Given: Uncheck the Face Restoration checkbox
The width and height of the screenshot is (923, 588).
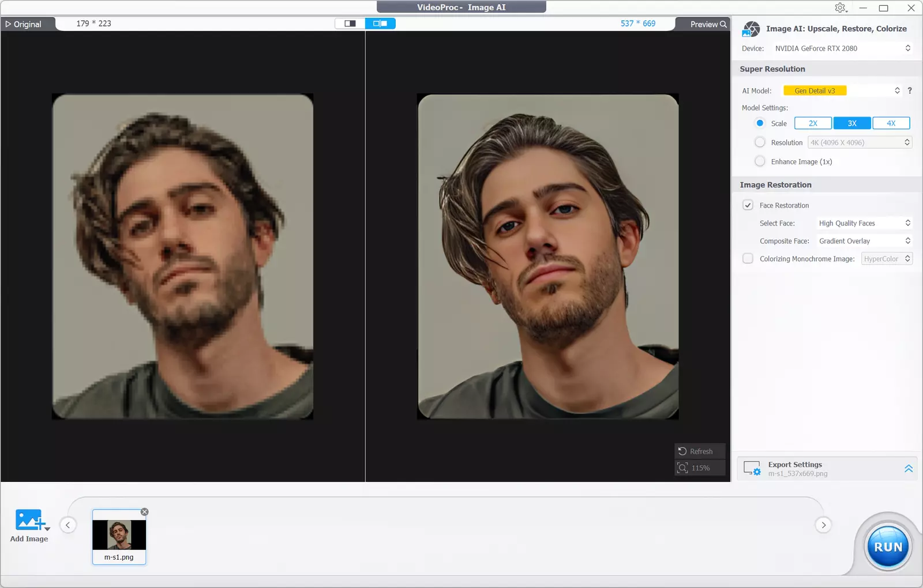Looking at the screenshot, I should pos(748,205).
